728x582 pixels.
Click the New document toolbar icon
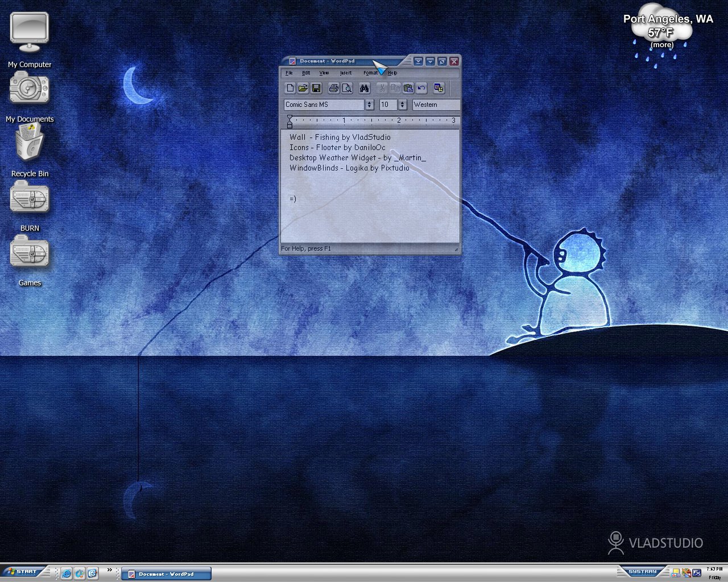pyautogui.click(x=290, y=88)
